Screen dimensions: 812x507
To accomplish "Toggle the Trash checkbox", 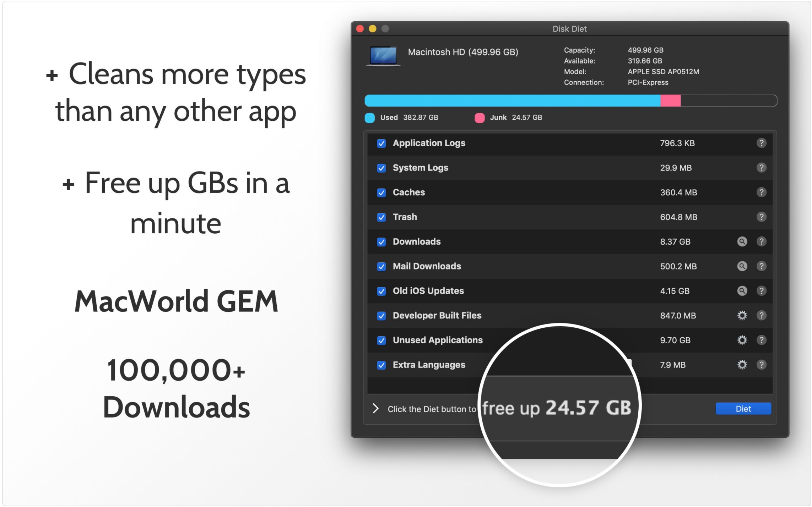I will (x=381, y=217).
